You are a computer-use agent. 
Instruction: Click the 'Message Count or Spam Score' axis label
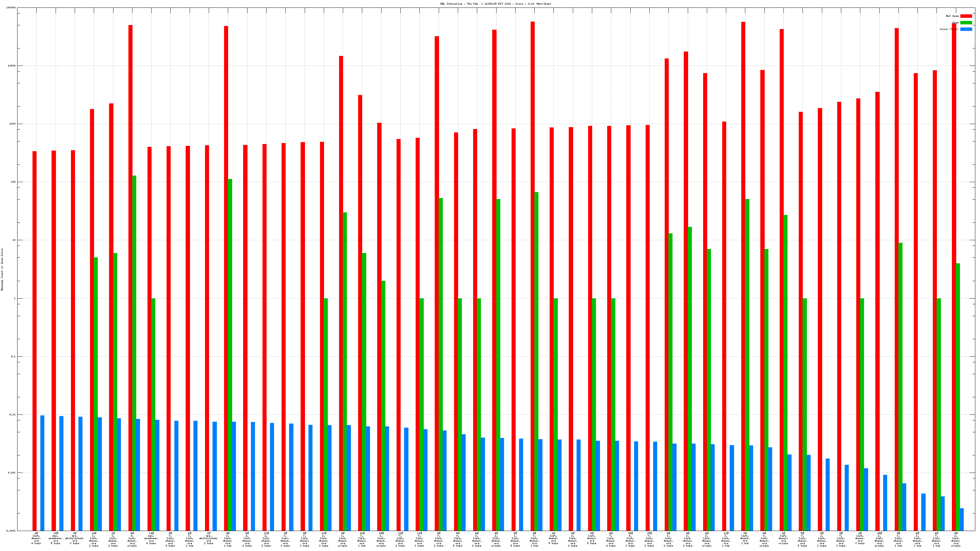point(2,270)
